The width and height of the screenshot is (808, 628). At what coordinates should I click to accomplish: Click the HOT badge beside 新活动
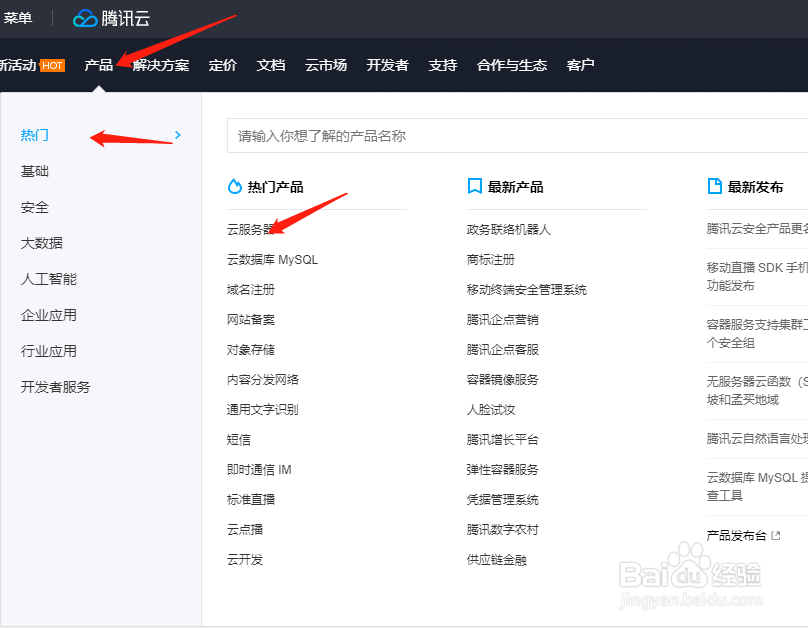(52, 65)
